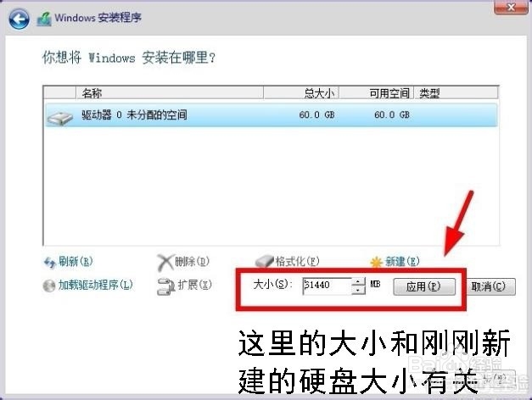
Task: Click the 扩展(X) link
Action: (x=195, y=285)
